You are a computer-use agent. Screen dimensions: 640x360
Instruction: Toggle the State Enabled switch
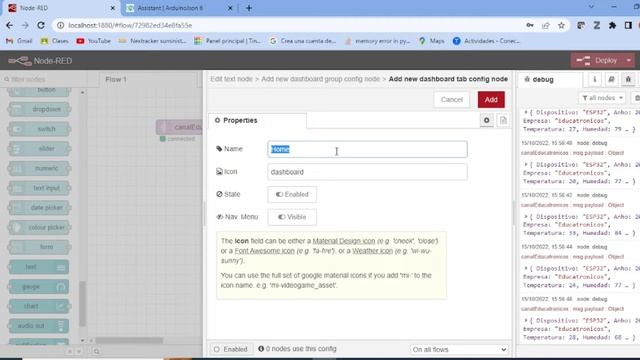[292, 194]
